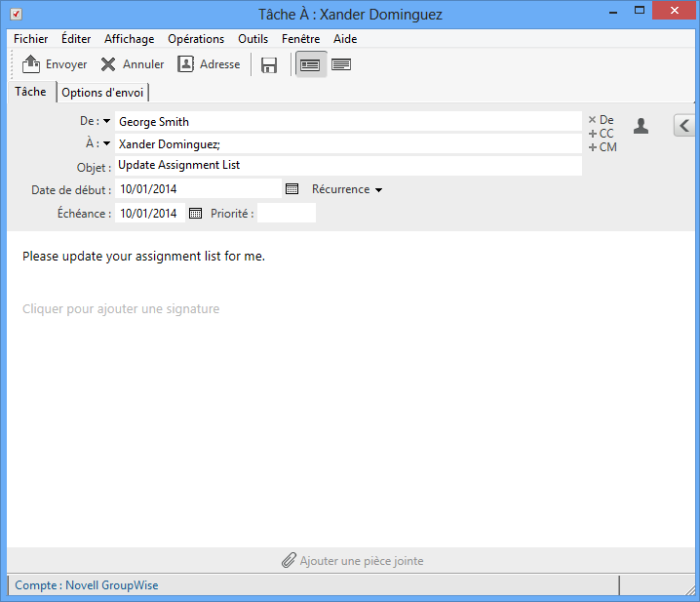Open the Fichier menu
This screenshot has width=700, height=602.
point(31,39)
